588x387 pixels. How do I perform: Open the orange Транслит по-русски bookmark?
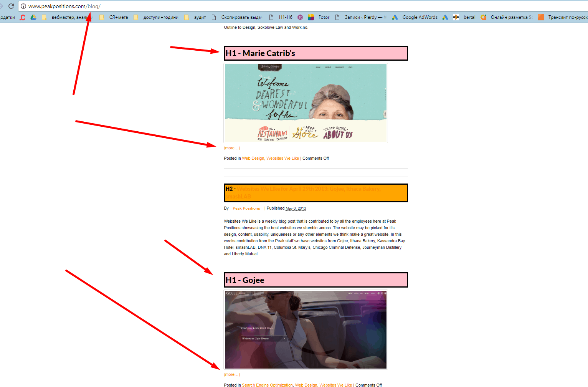tap(541, 17)
